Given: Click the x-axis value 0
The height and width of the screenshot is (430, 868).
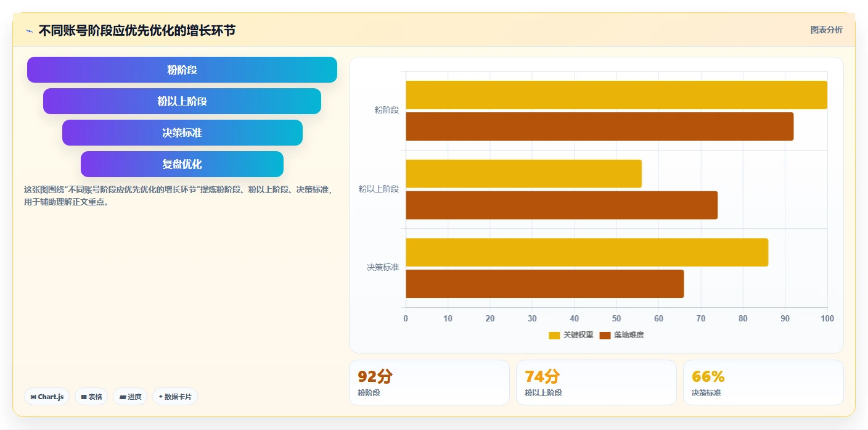Looking at the screenshot, I should tap(406, 319).
